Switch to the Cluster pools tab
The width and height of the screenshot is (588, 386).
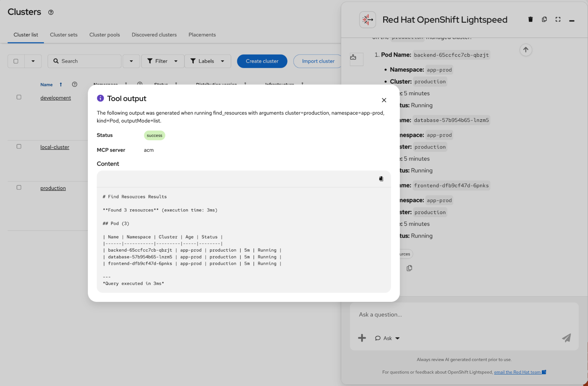click(105, 35)
